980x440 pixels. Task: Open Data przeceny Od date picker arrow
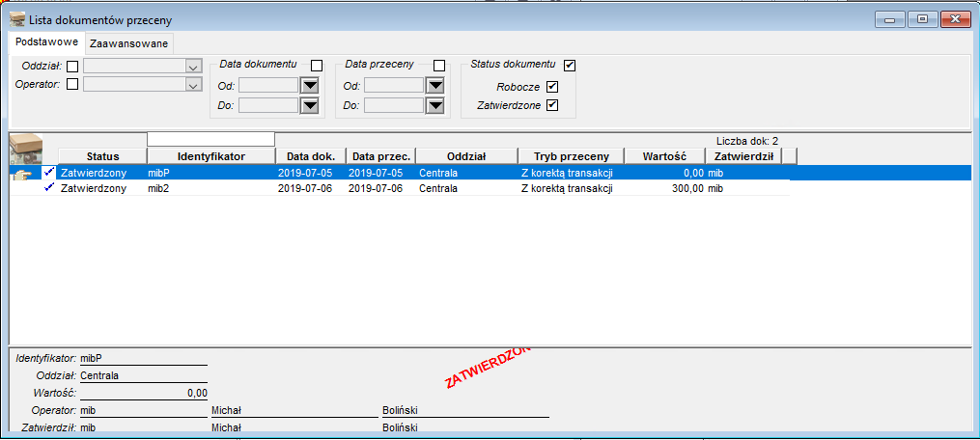434,86
